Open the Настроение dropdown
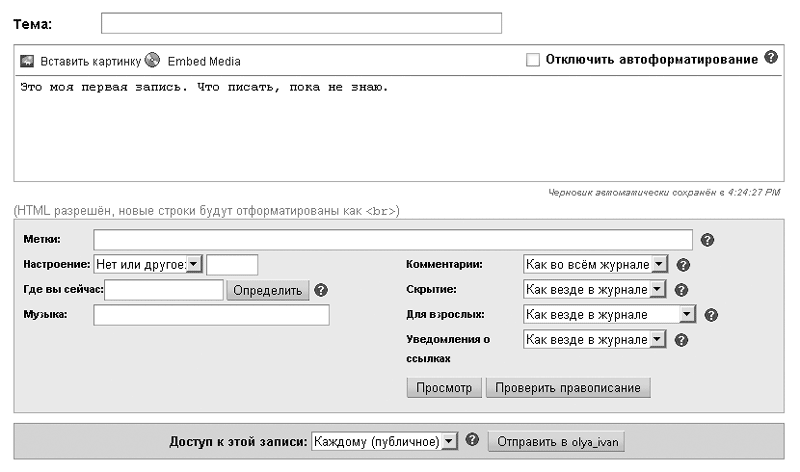The height and width of the screenshot is (472, 800). point(148,264)
